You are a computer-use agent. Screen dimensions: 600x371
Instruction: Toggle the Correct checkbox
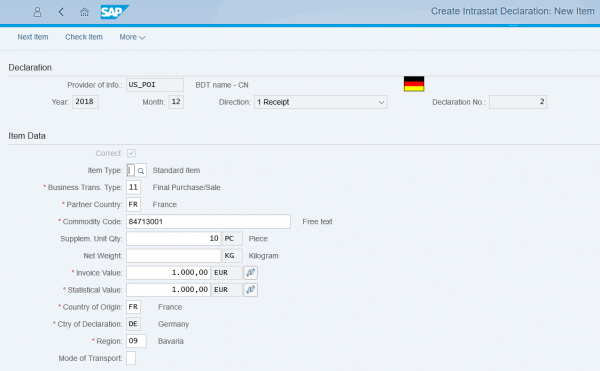(x=131, y=153)
